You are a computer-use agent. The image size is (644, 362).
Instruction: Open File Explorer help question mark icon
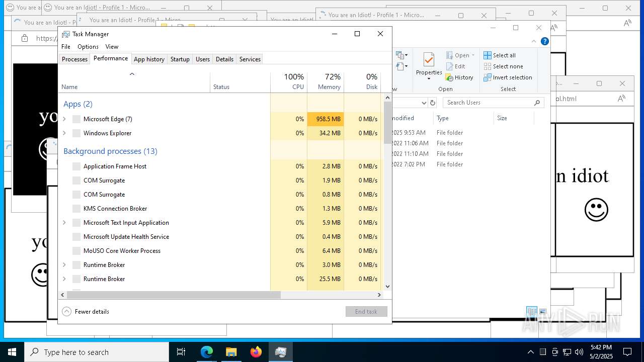544,41
